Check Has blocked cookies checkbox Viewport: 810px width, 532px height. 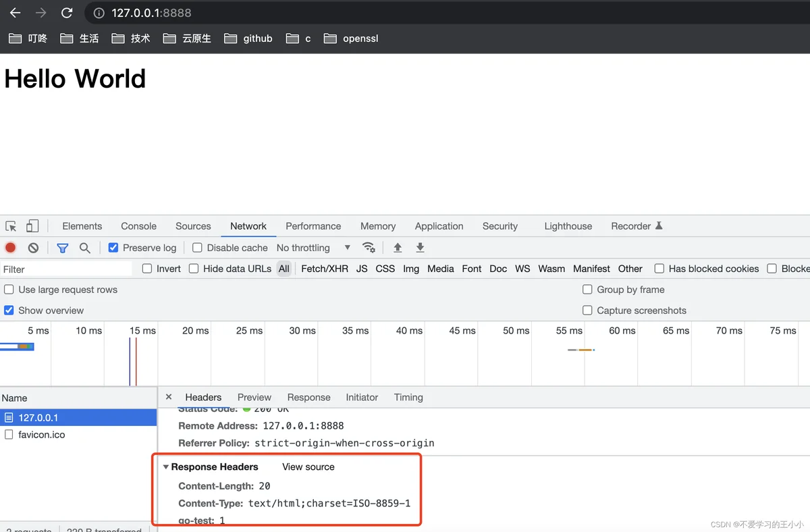click(x=659, y=269)
